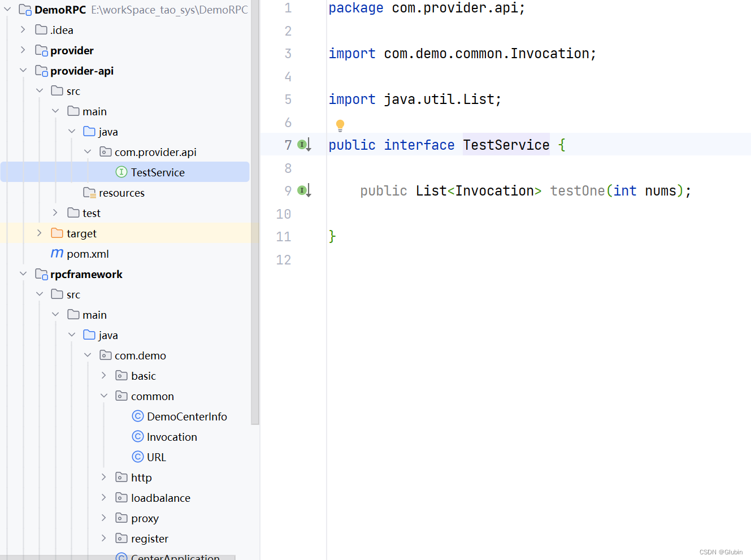
Task: Click the rpcframework module folder icon
Action: [x=41, y=274]
